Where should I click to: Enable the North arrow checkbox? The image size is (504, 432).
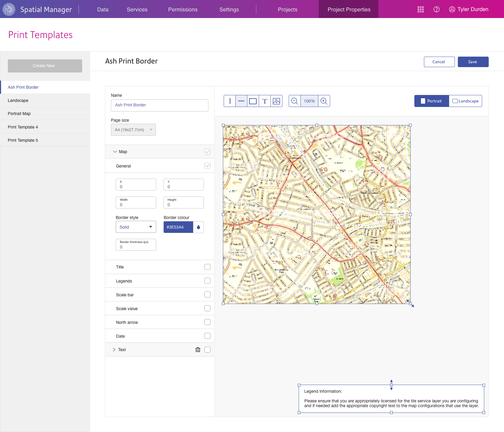207,322
